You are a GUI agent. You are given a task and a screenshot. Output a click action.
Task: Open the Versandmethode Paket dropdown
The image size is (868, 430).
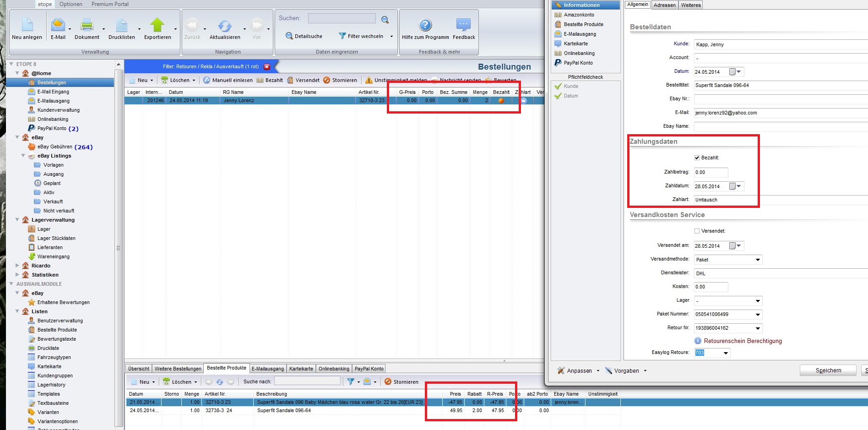pos(758,260)
